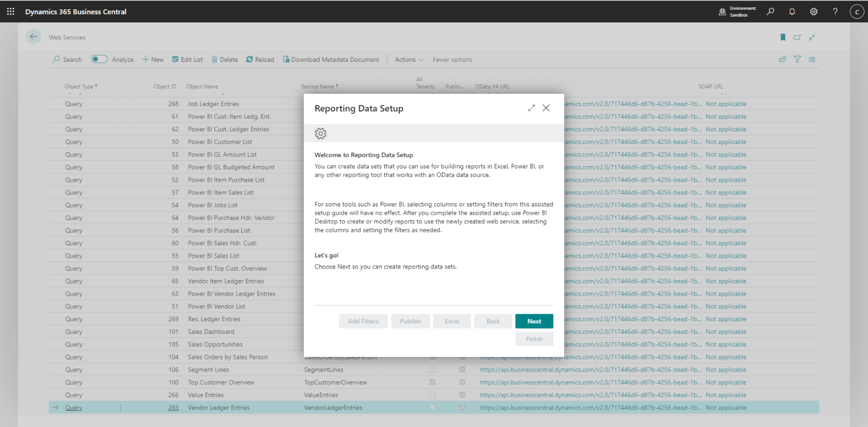Image resolution: width=868 pixels, height=427 pixels.
Task: Select the 'TopCustomerOverview' service name cell
Action: tap(336, 382)
